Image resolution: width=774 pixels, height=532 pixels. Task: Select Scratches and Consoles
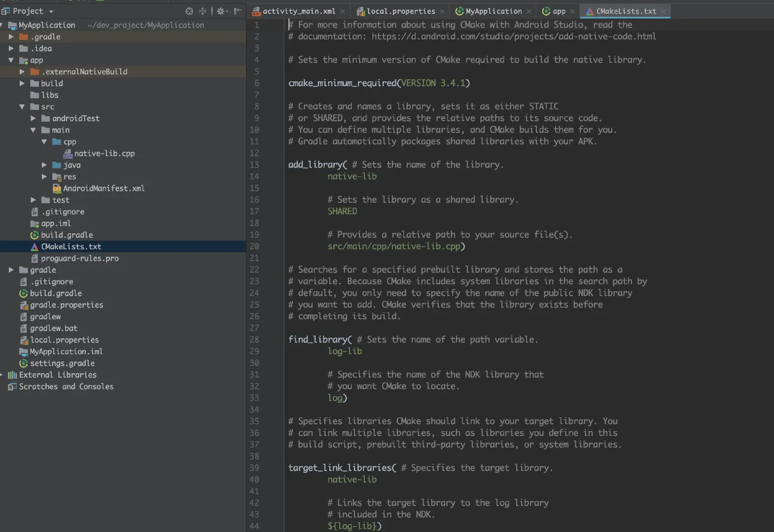click(x=66, y=387)
